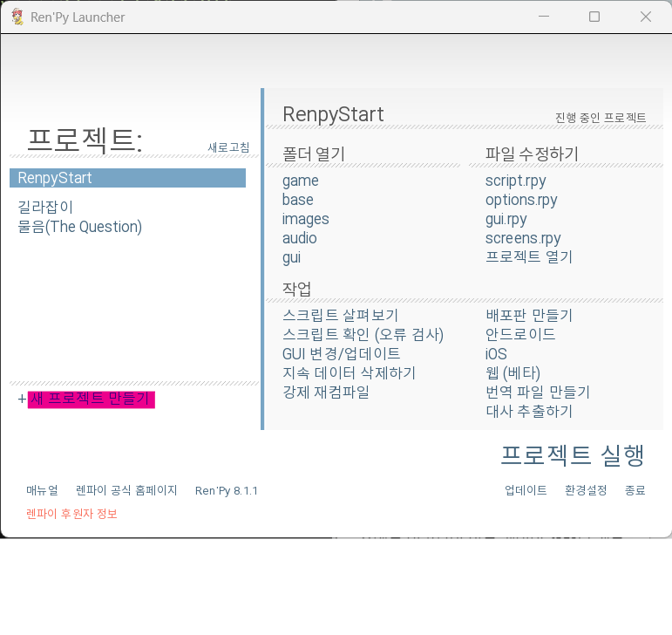
Task: Click 스크립트 살펴보기
Action: 340,316
